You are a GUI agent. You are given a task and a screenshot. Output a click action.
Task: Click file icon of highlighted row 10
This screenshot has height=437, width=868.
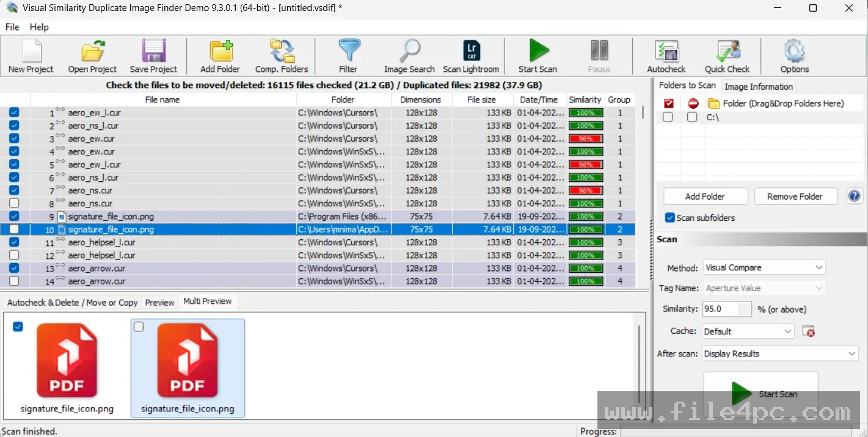(x=61, y=229)
